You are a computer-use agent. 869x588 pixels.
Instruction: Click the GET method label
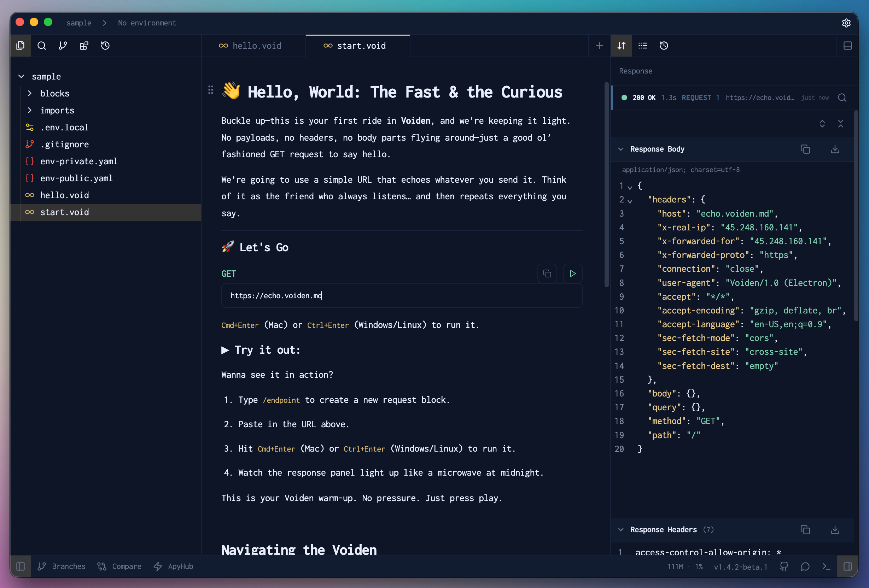tap(228, 274)
